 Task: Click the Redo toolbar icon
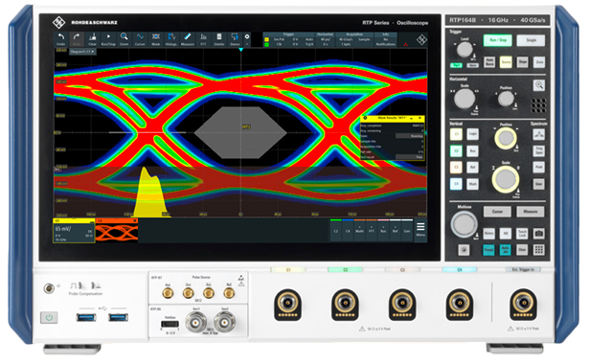pos(77,39)
